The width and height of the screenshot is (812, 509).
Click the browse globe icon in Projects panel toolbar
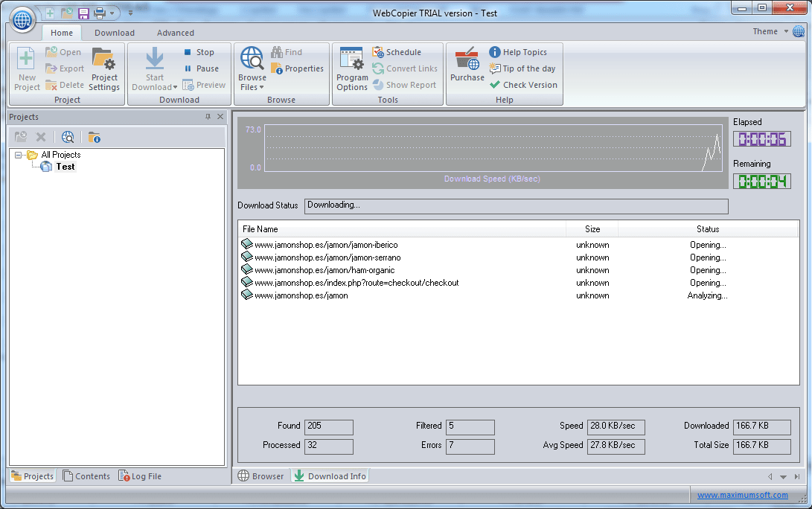pyautogui.click(x=68, y=137)
